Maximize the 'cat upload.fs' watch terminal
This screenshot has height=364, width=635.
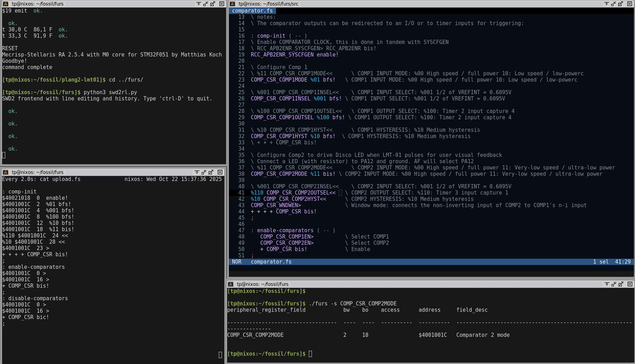[211, 172]
